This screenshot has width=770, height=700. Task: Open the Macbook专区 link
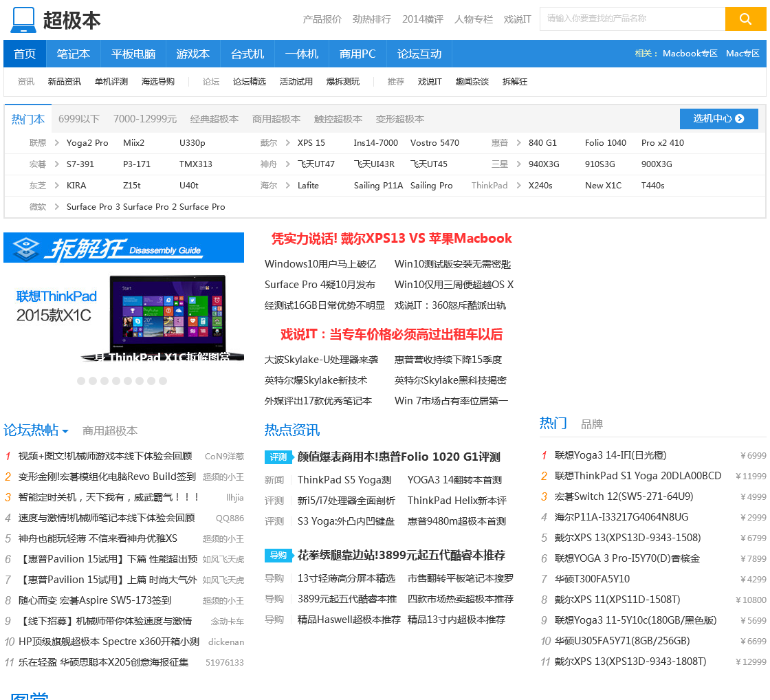pyautogui.click(x=690, y=54)
